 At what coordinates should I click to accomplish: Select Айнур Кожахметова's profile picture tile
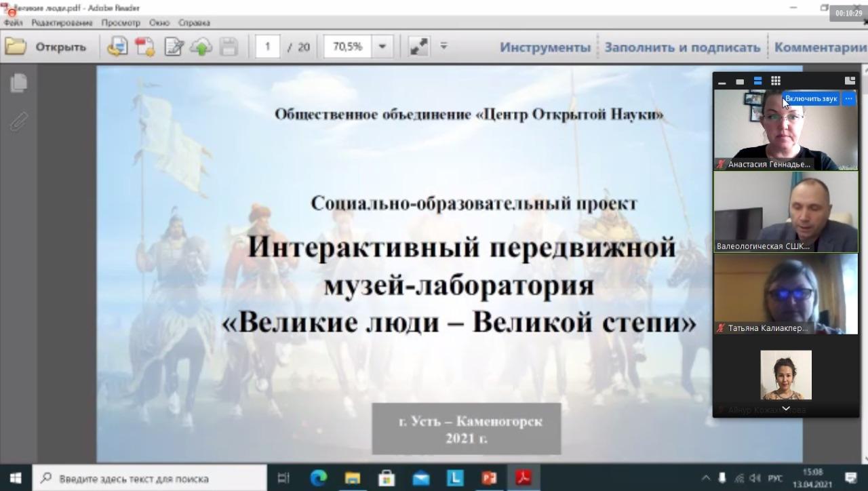(x=786, y=375)
